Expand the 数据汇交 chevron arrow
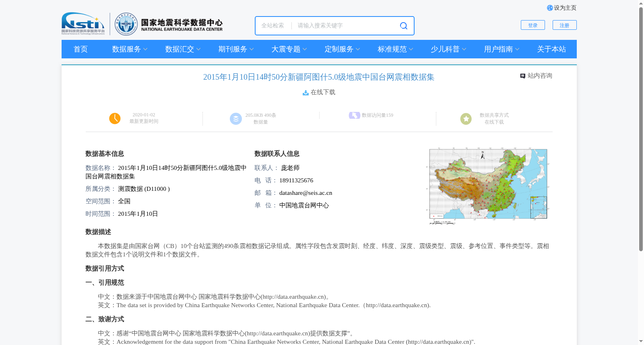Image resolution: width=644 pixels, height=345 pixels. coord(198,50)
